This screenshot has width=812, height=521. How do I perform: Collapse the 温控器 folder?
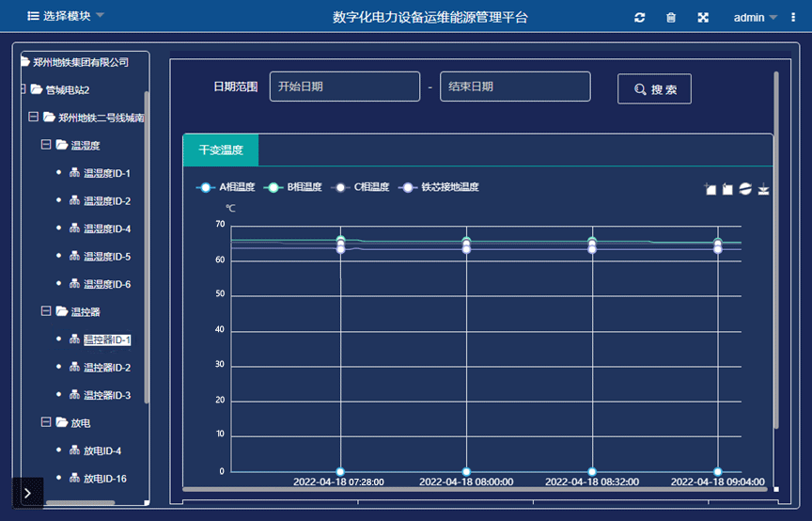click(x=45, y=310)
